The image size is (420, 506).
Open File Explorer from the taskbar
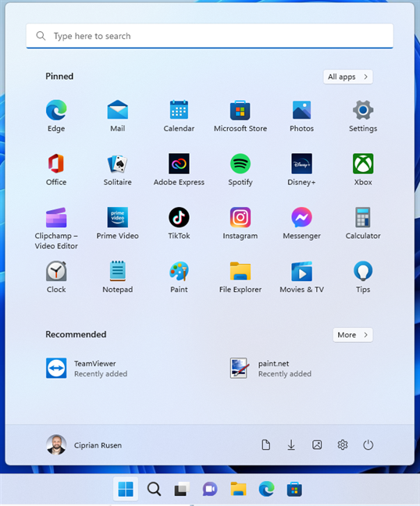pyautogui.click(x=238, y=490)
